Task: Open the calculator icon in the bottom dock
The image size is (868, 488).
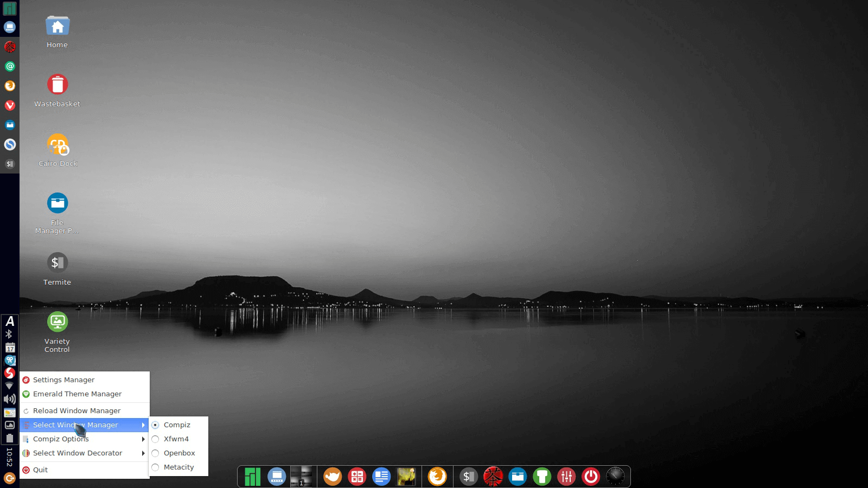Action: coord(357,477)
